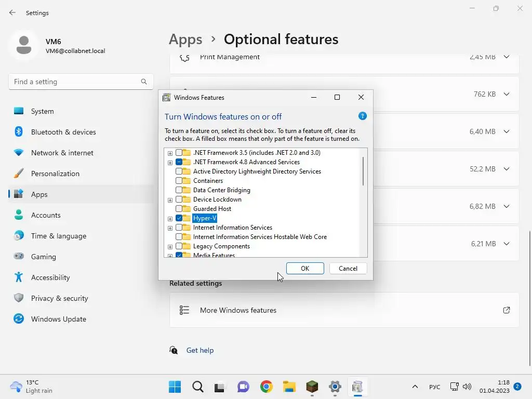The width and height of the screenshot is (532, 399).
Task: Open File Explorer from taskbar
Action: (289, 387)
